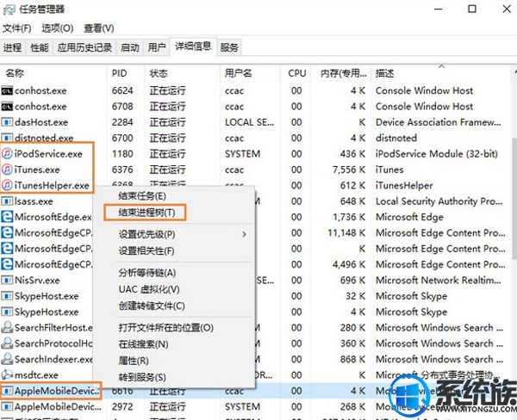Click the PID 1180 cell
This screenshot has height=420, width=517.
tap(122, 154)
